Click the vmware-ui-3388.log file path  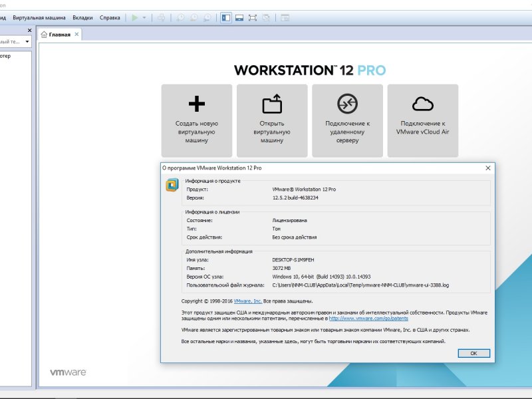(x=360, y=285)
